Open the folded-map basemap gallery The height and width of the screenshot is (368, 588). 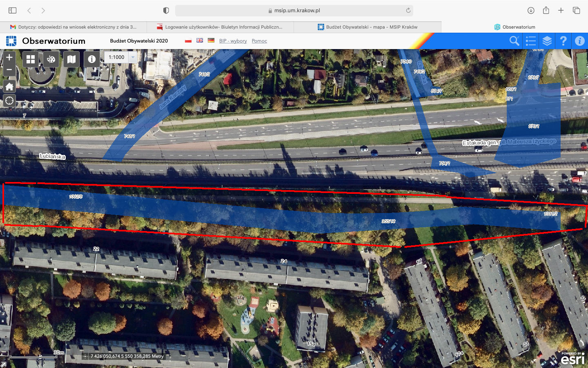(x=71, y=59)
